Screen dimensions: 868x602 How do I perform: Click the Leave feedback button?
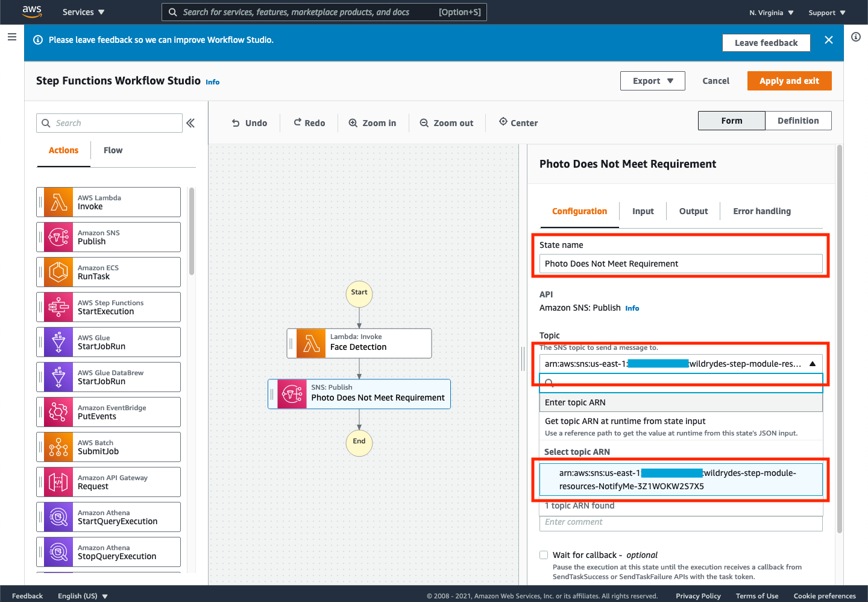766,43
